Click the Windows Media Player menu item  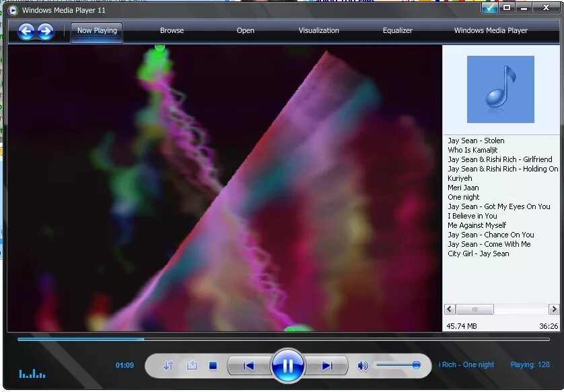491,30
